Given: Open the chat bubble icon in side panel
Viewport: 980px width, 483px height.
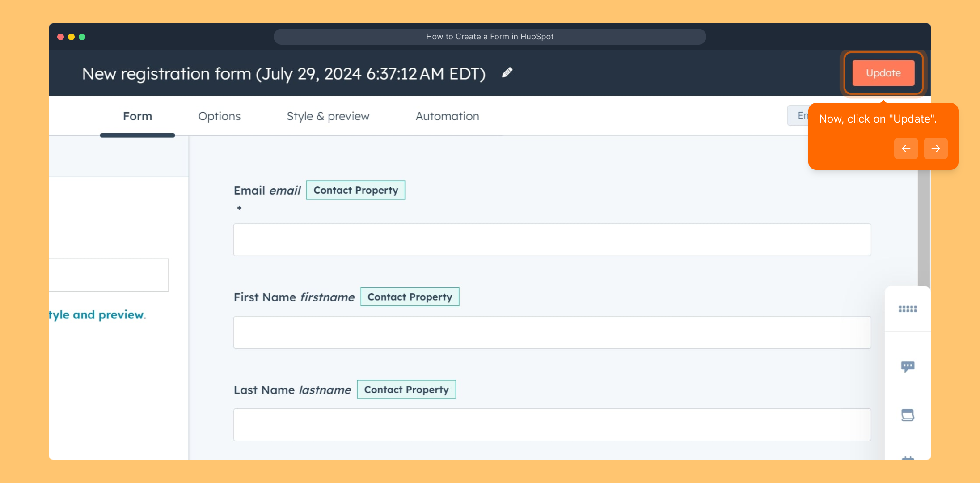Looking at the screenshot, I should pyautogui.click(x=908, y=367).
